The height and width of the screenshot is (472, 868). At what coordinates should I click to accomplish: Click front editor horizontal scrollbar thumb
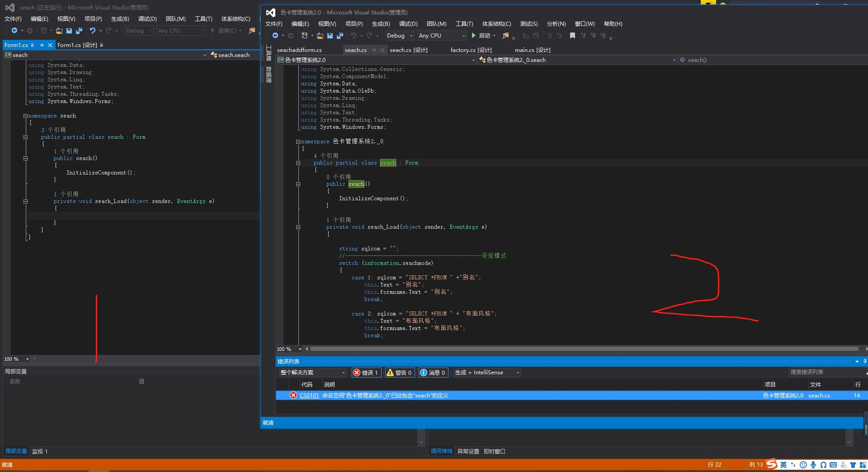point(584,349)
